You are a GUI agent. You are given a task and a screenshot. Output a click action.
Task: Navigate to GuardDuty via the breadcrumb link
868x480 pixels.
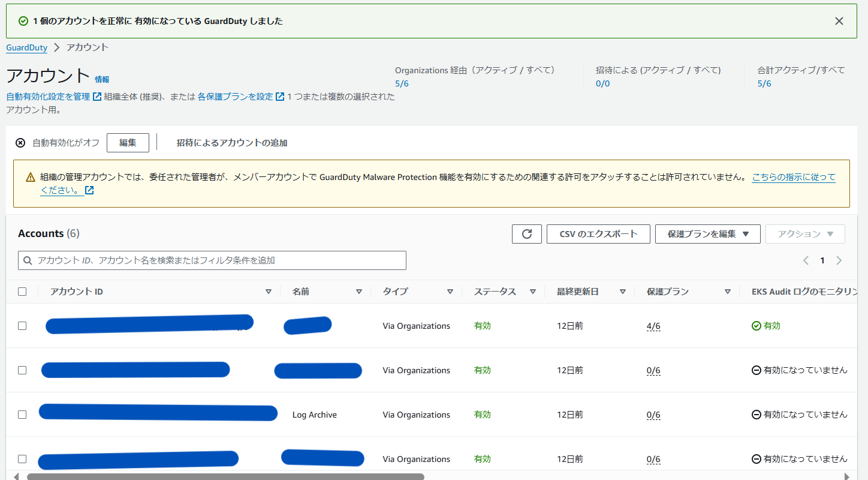click(x=26, y=47)
